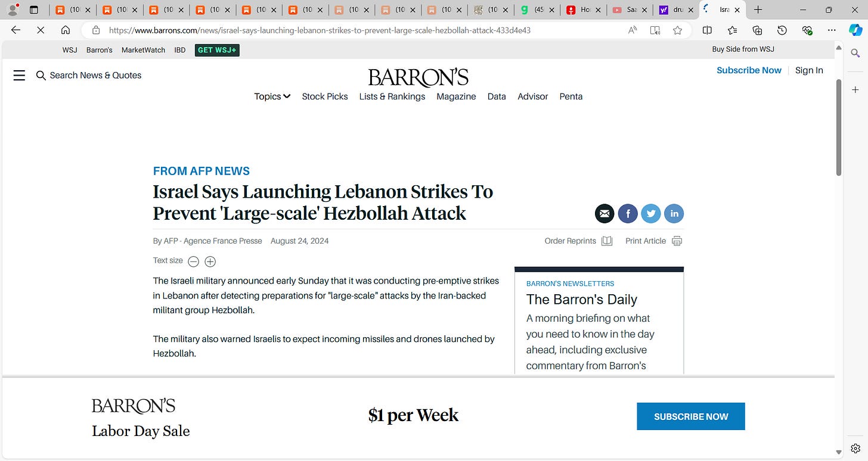Image resolution: width=868 pixels, height=461 pixels.
Task: Click the MarketWatch link in the top bar
Action: point(143,50)
